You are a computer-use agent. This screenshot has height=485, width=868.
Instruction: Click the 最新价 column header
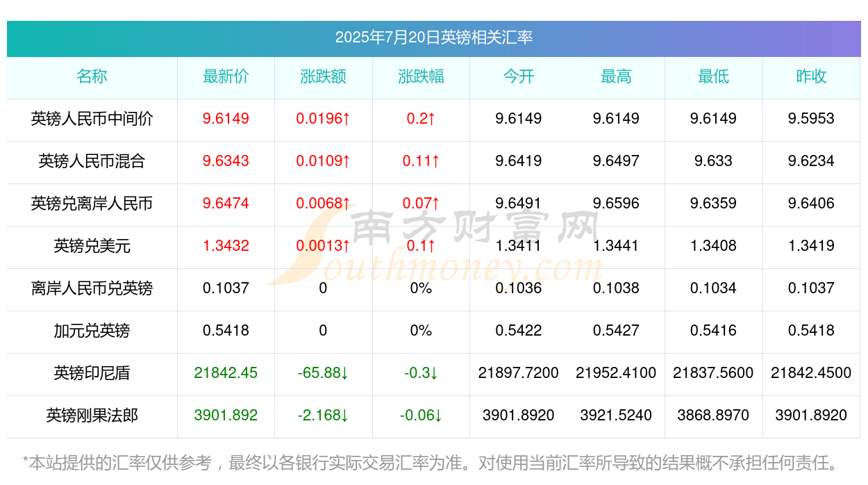click(x=226, y=76)
